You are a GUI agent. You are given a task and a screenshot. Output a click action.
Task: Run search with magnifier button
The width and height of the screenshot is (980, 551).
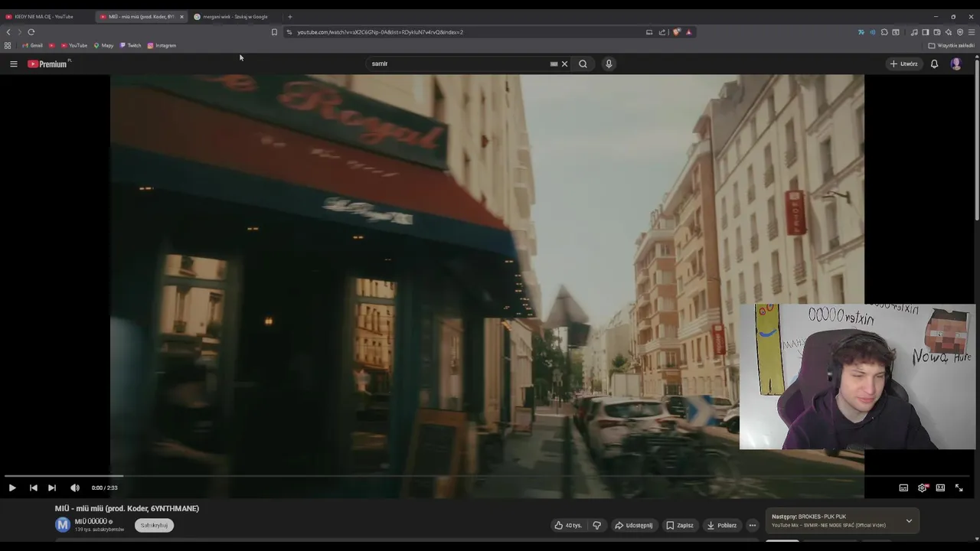[x=583, y=64]
